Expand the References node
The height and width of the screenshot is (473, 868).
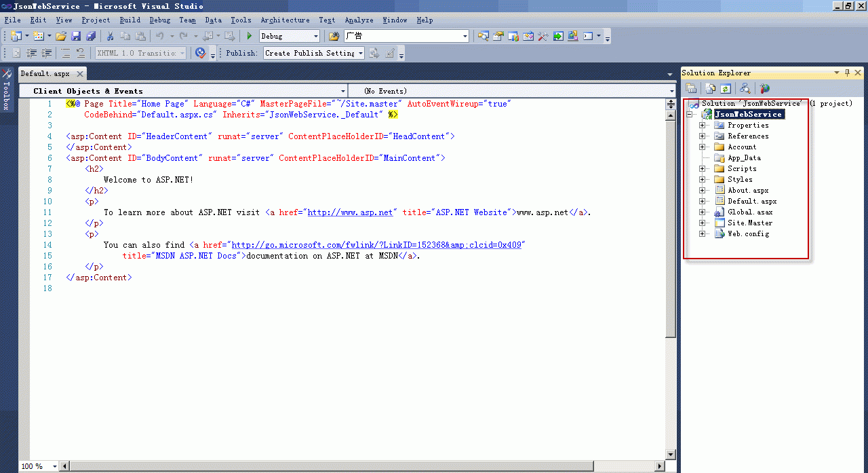pos(703,136)
